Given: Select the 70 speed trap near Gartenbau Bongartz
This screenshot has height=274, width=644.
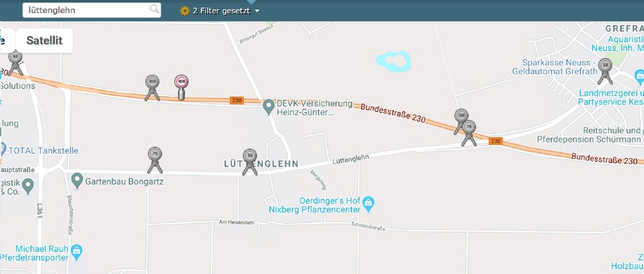Looking at the screenshot, I should pyautogui.click(x=155, y=160).
